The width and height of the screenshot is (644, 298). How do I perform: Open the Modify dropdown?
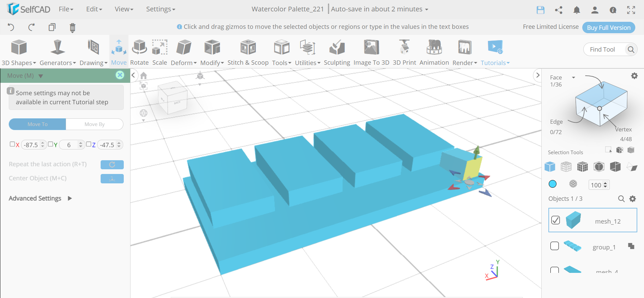click(212, 52)
